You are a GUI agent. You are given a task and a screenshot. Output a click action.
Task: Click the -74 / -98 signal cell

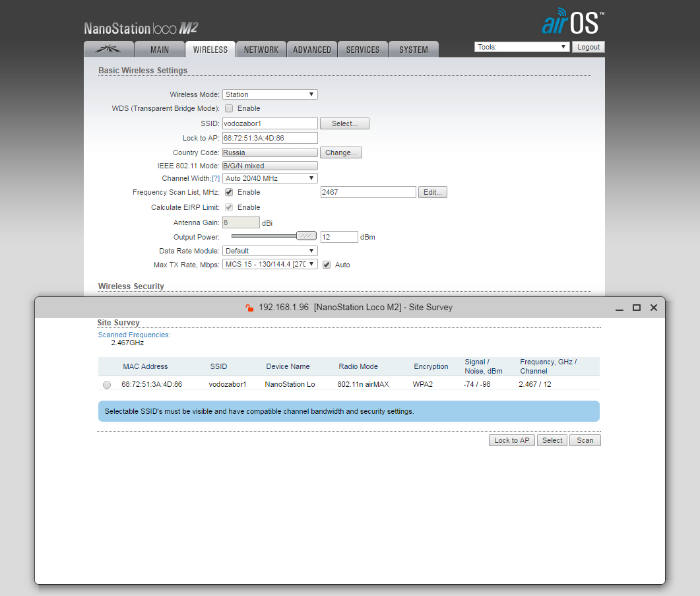[477, 384]
